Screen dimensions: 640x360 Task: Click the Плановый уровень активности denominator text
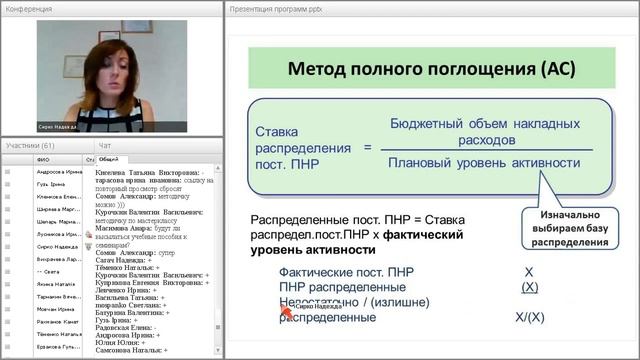pyautogui.click(x=484, y=163)
